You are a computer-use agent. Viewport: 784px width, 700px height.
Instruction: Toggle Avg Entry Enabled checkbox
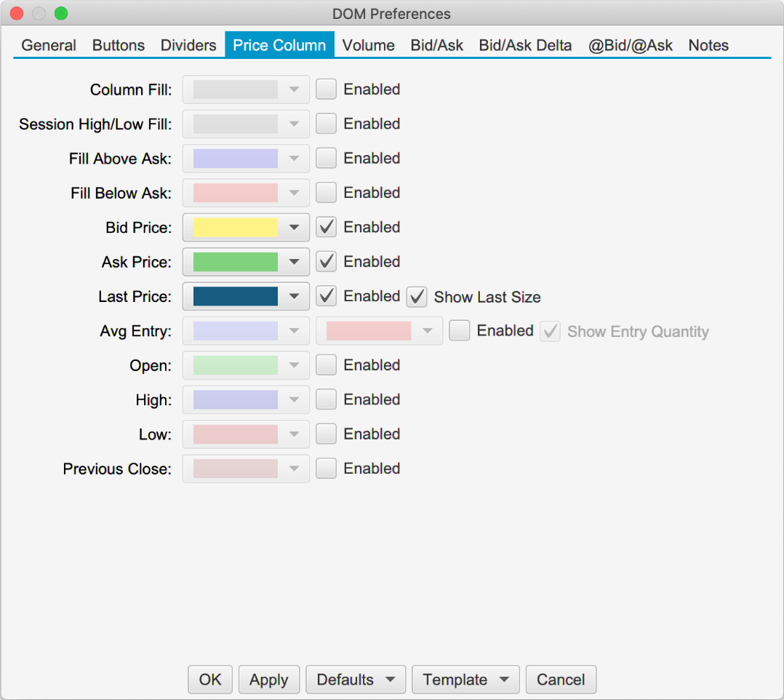[x=460, y=331]
